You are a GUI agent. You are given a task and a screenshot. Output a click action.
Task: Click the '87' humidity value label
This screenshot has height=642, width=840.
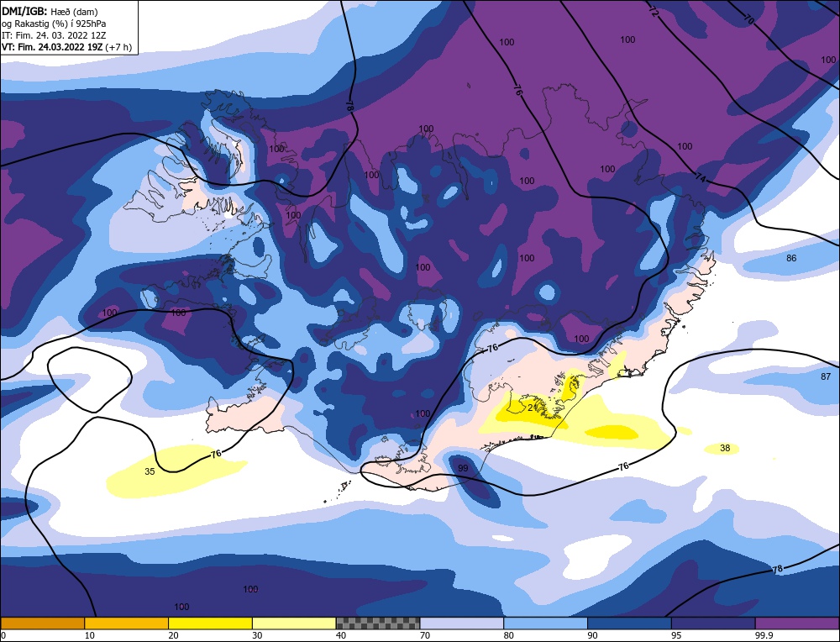pyautogui.click(x=826, y=376)
